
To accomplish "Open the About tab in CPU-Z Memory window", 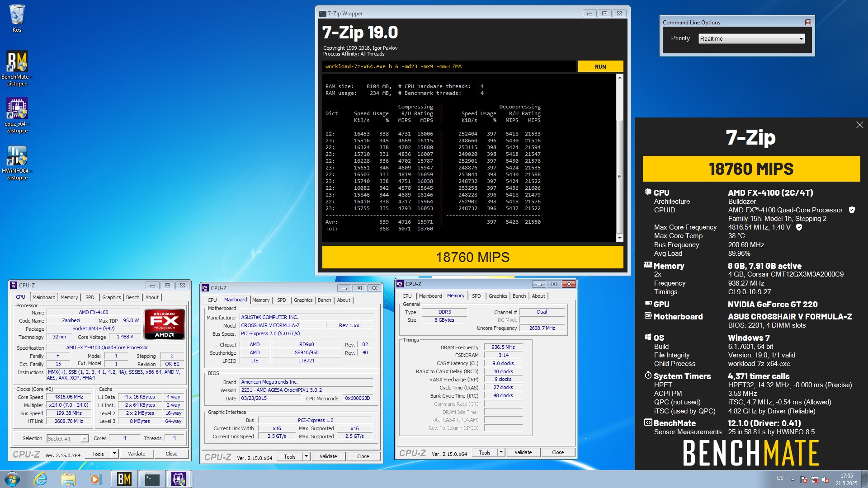I will point(538,296).
